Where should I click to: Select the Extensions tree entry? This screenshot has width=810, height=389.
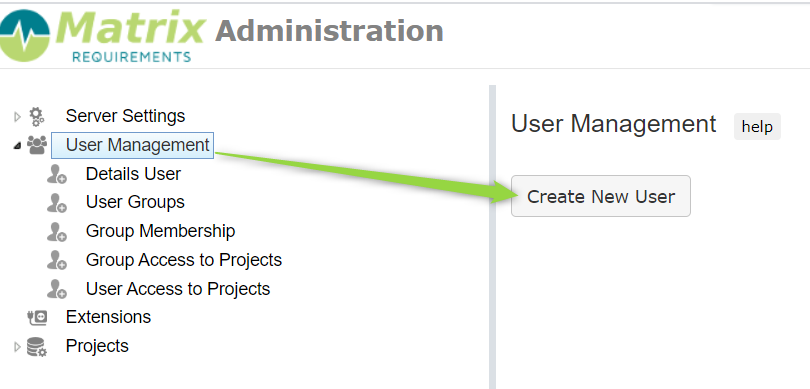pyautogui.click(x=108, y=317)
